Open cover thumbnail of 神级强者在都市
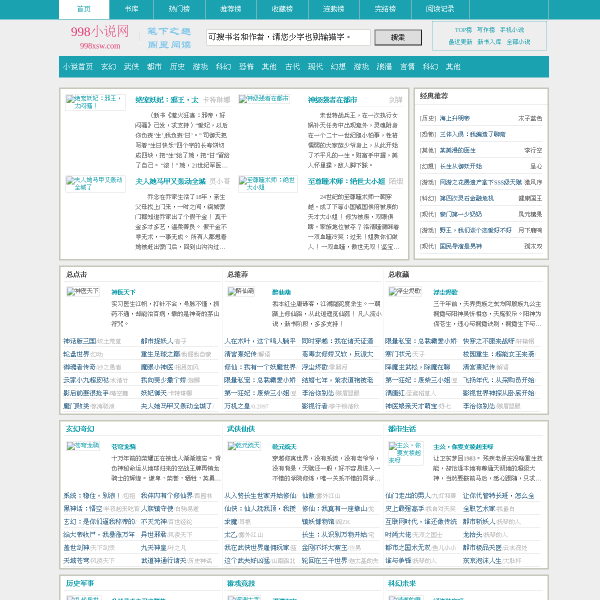Viewport: 600px width, 600px height. (264, 99)
